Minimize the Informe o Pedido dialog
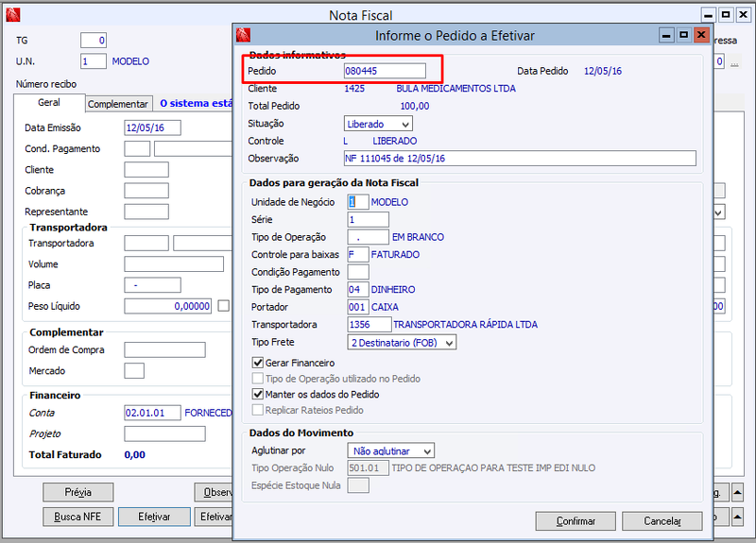Screen dimensions: 756x543 [x=666, y=35]
